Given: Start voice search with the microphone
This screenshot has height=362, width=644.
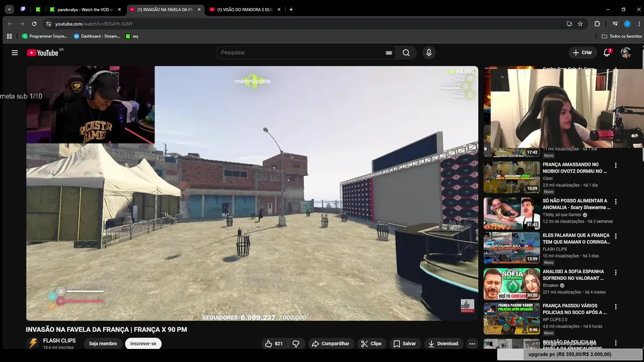Looking at the screenshot, I should [429, 53].
